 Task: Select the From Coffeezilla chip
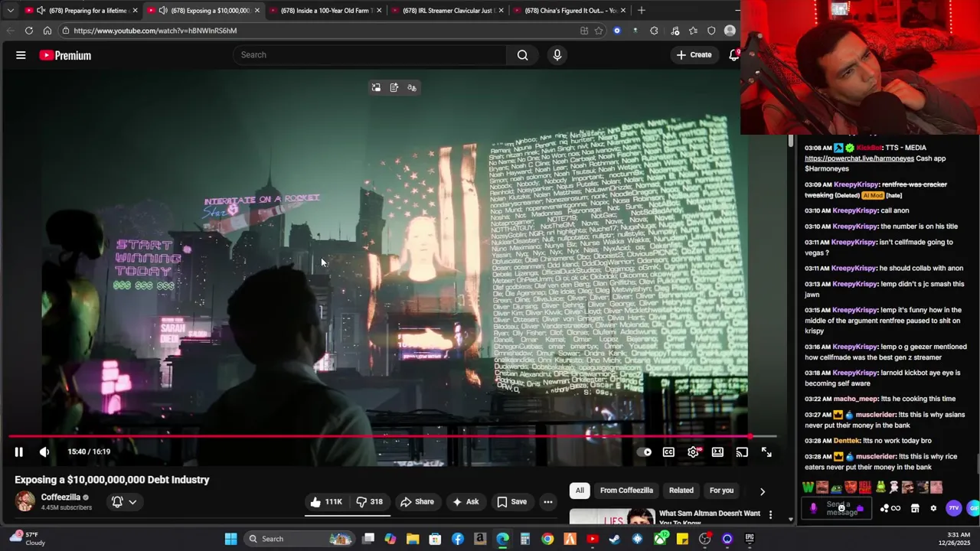pyautogui.click(x=626, y=491)
